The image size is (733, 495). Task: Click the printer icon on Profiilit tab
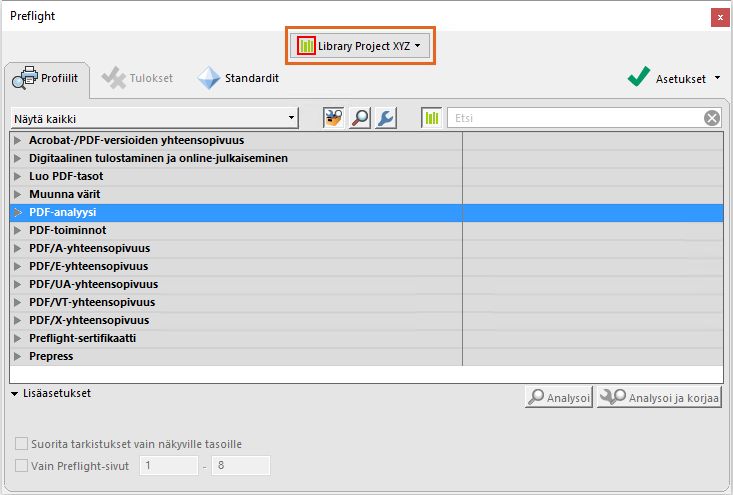pos(25,78)
